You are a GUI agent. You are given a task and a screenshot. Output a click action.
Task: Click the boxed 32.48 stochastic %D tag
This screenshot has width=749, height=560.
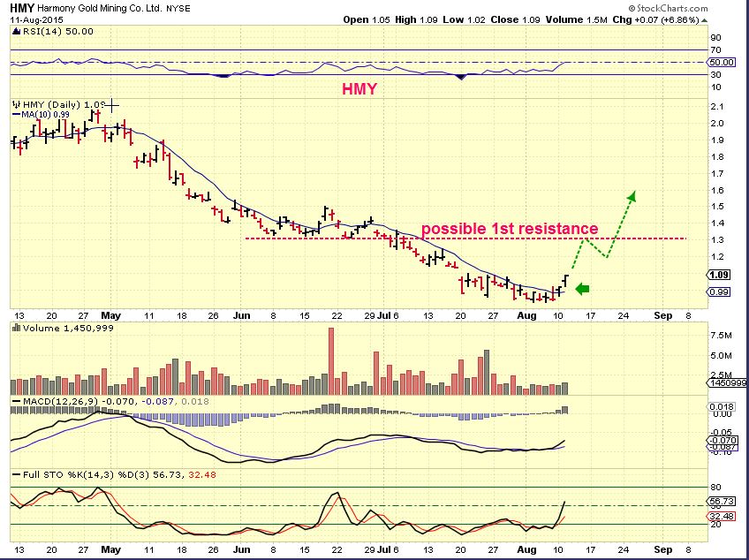(721, 517)
